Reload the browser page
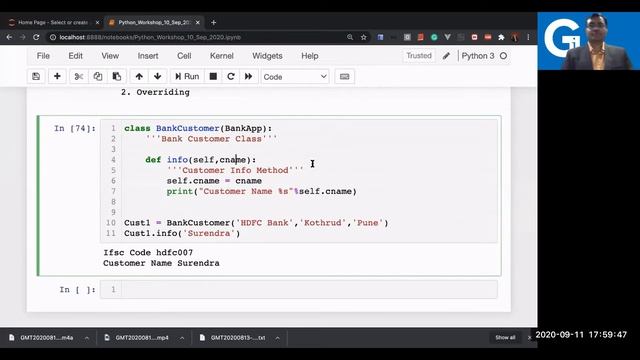 pos(36,37)
